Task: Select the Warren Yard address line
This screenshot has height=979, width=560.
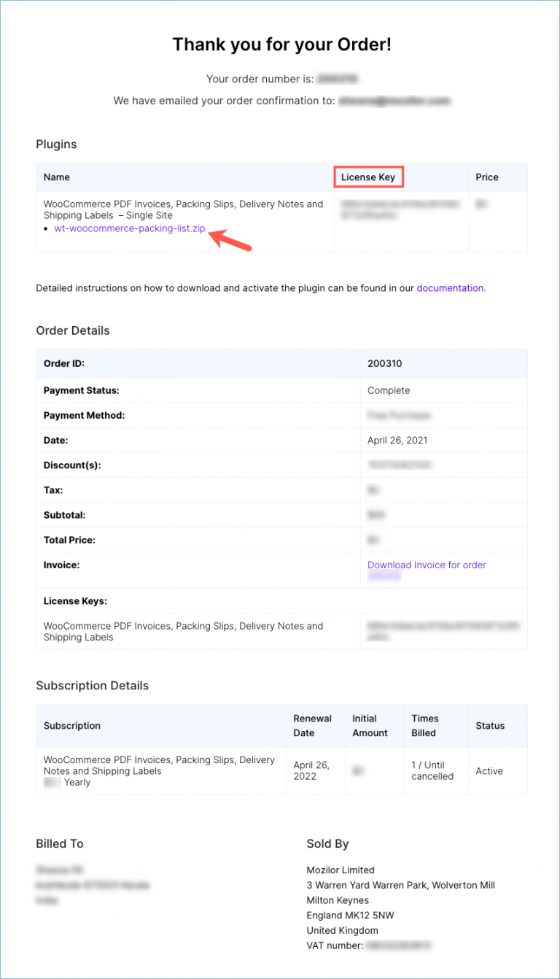Action: click(x=401, y=886)
